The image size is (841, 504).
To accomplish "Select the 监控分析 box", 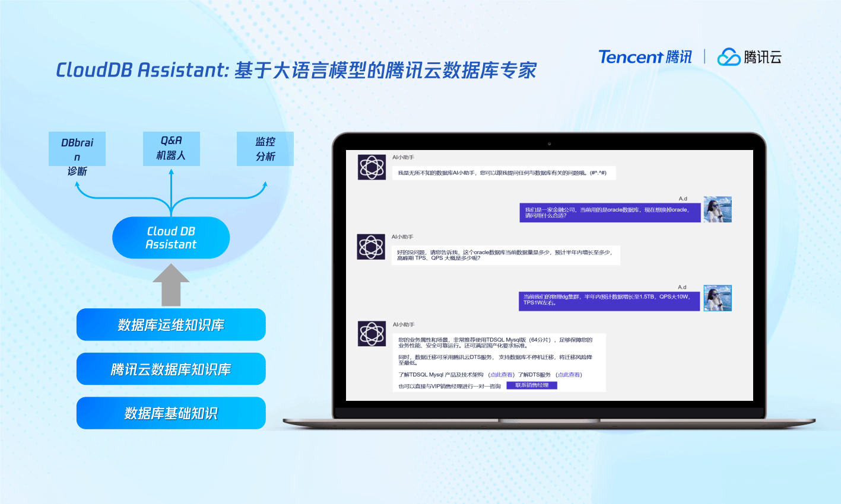I will point(265,149).
